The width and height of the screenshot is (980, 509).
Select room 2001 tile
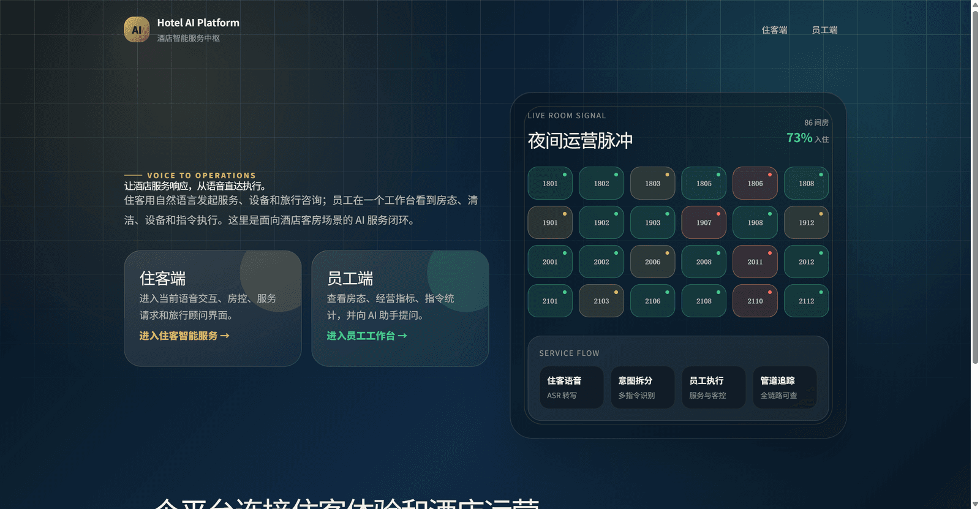click(550, 262)
